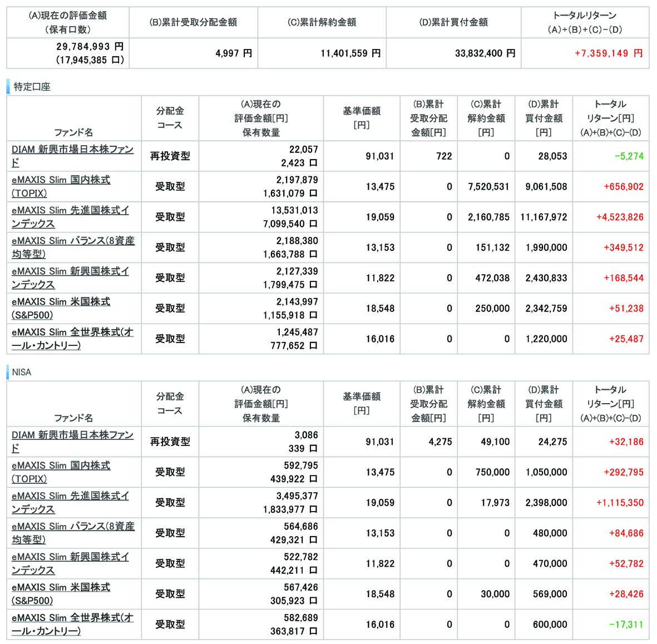
Task: Select the +28,426 return value in NISA
Action: [626, 594]
